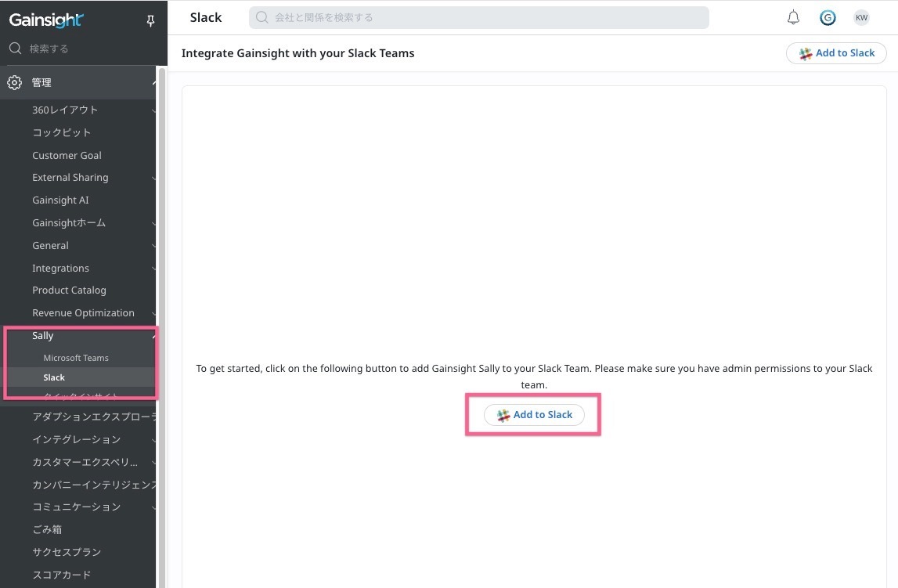Expand the Gainsightホーム menu

pos(153,223)
